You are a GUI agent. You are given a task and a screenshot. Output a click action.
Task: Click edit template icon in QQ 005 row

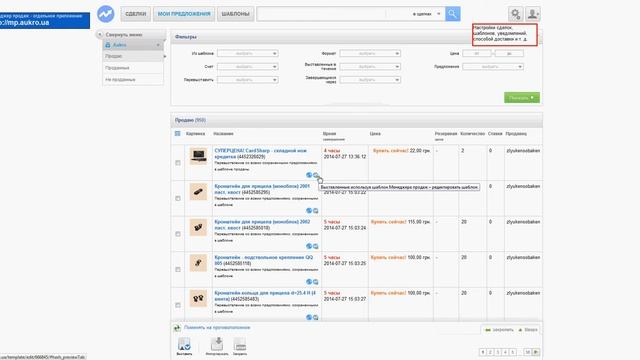(x=316, y=282)
